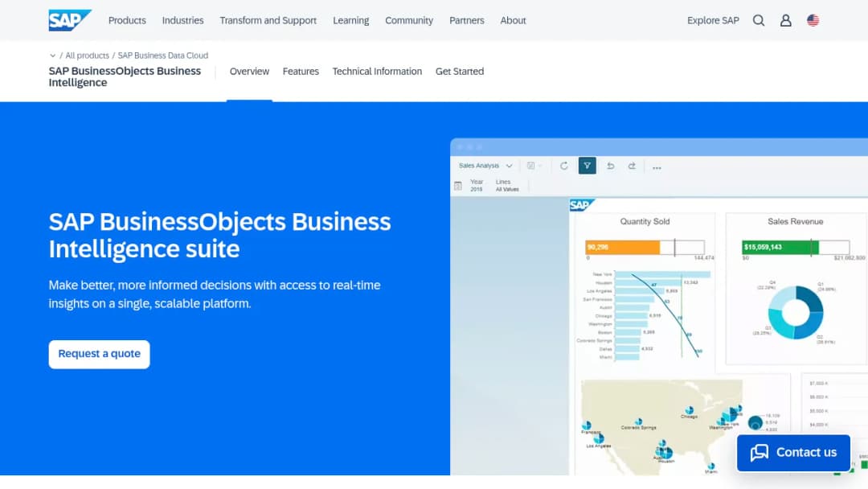Switch to Technical Information tab
Viewport: 868px width, 489px height.
point(377,72)
